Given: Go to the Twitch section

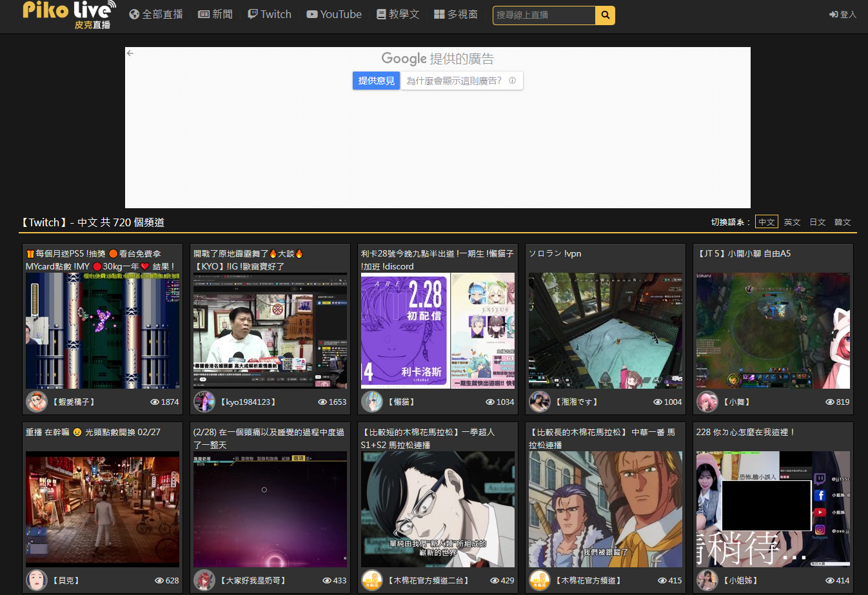Looking at the screenshot, I should [x=270, y=14].
